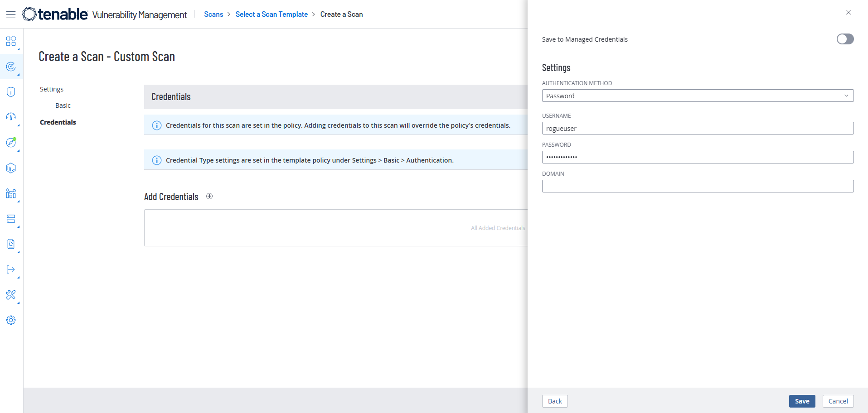Screen dimensions: 868x413
Task: Go to Scans breadcrumb link
Action: click(x=213, y=14)
